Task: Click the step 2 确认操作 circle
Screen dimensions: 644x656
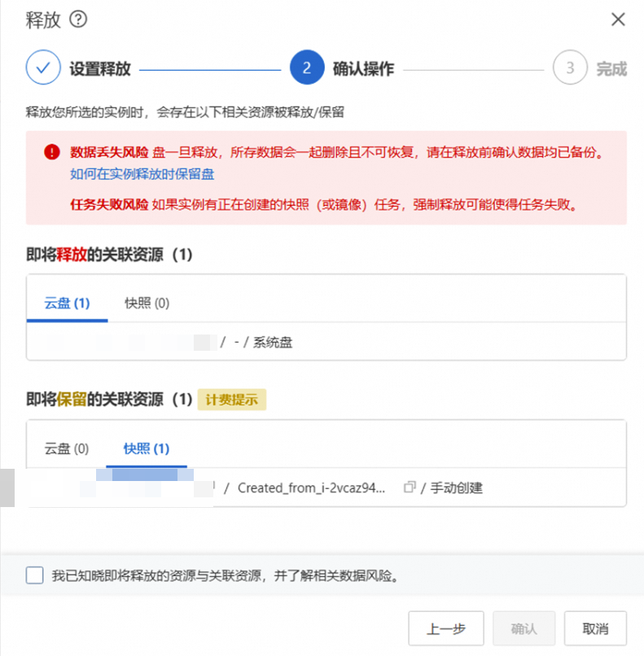Action: pos(307,68)
